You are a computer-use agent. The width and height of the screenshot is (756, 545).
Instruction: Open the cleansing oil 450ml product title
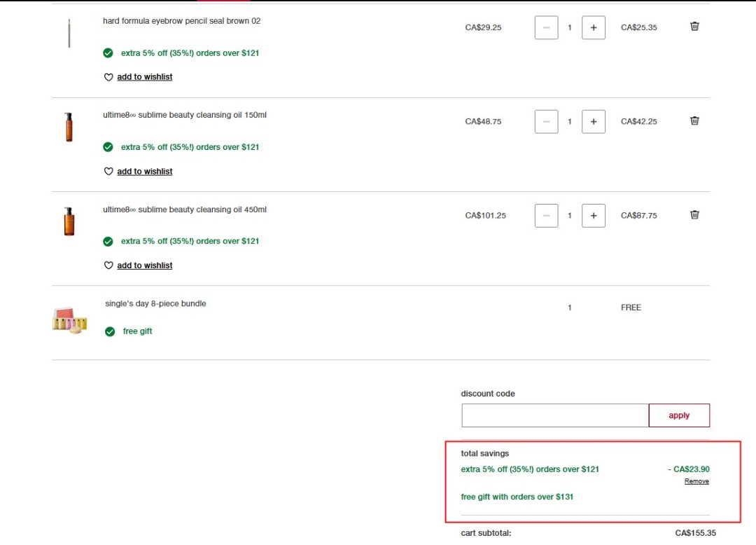click(x=184, y=209)
